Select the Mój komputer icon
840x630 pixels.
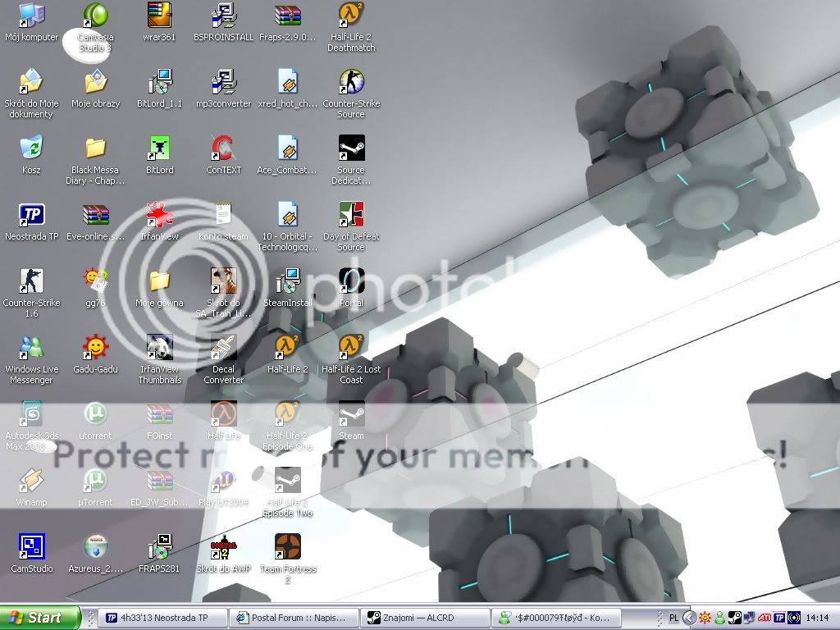[31, 16]
